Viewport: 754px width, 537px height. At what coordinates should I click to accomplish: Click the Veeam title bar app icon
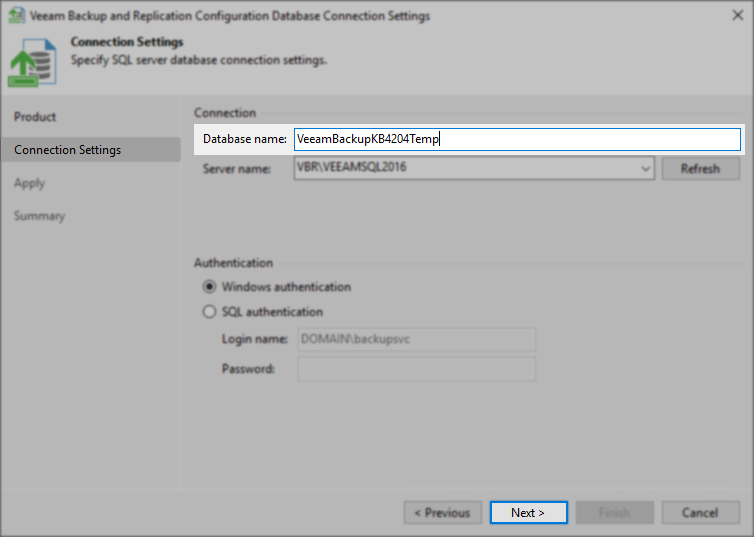16,16
